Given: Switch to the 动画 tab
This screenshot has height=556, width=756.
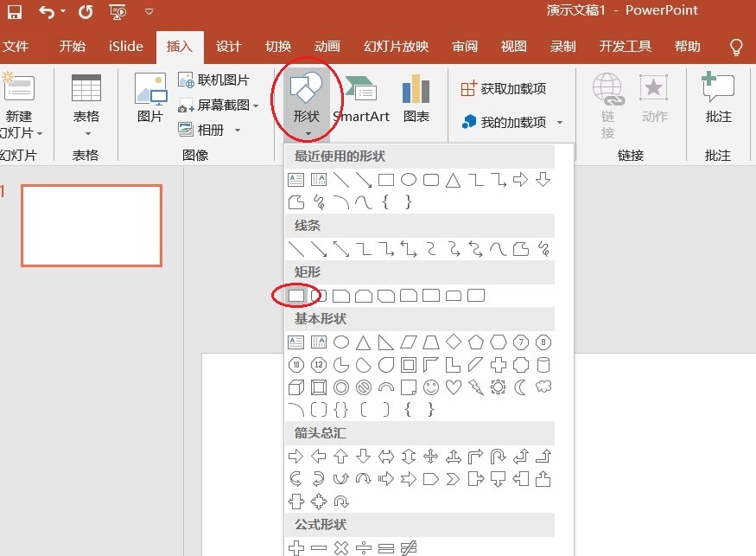Looking at the screenshot, I should [x=327, y=47].
